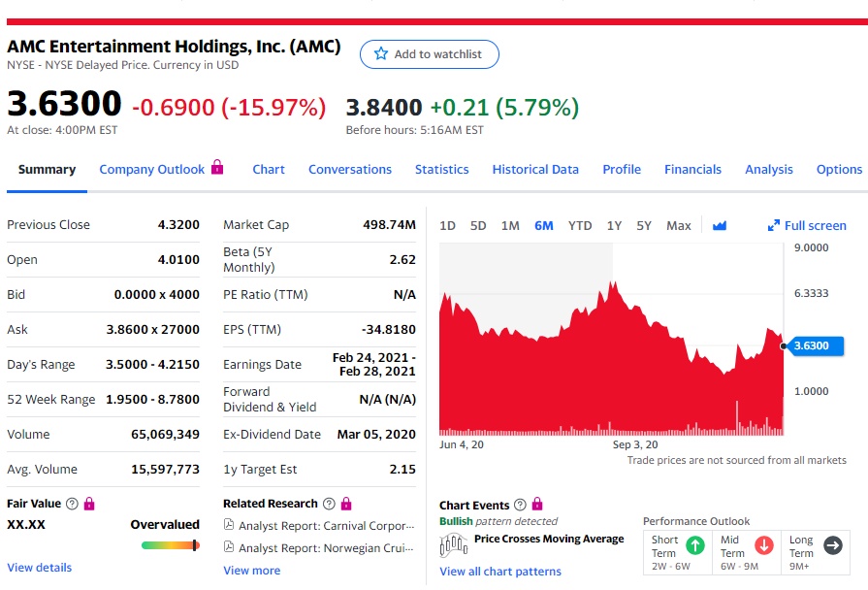868x590 pixels.
Task: Click the Long Term 9M+ outlook box
Action: 816,552
